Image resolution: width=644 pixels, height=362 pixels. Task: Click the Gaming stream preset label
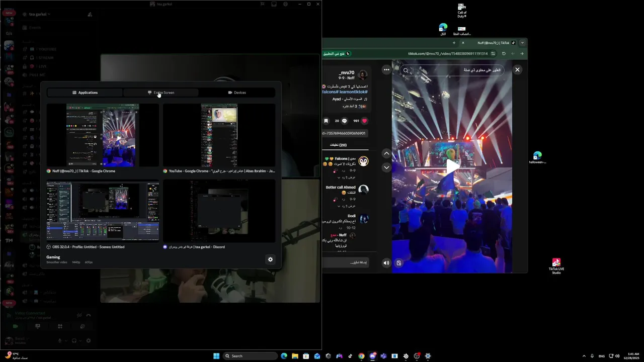tap(53, 257)
